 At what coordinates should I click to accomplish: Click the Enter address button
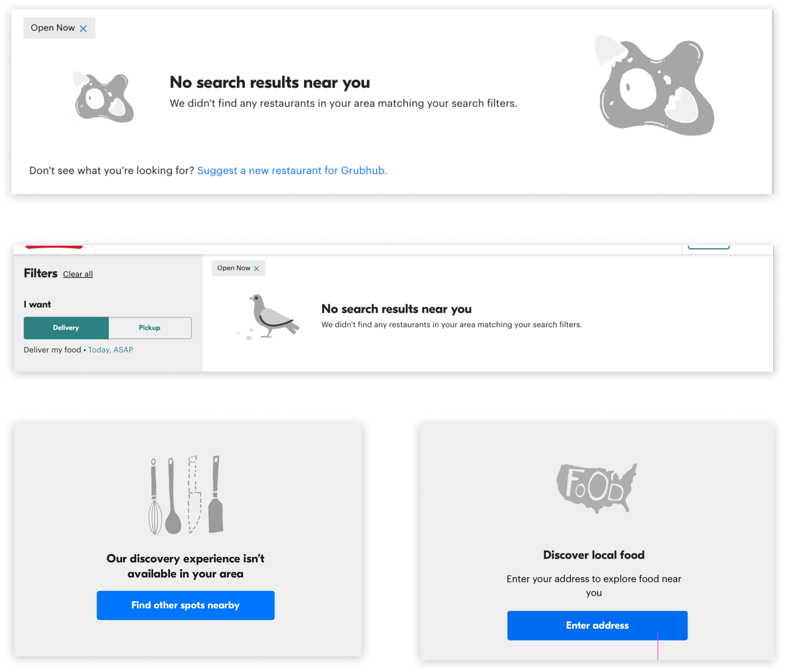pos(597,625)
